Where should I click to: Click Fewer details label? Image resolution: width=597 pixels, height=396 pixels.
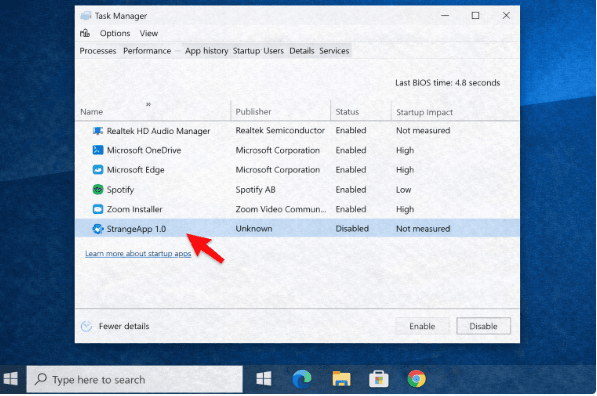(x=124, y=326)
